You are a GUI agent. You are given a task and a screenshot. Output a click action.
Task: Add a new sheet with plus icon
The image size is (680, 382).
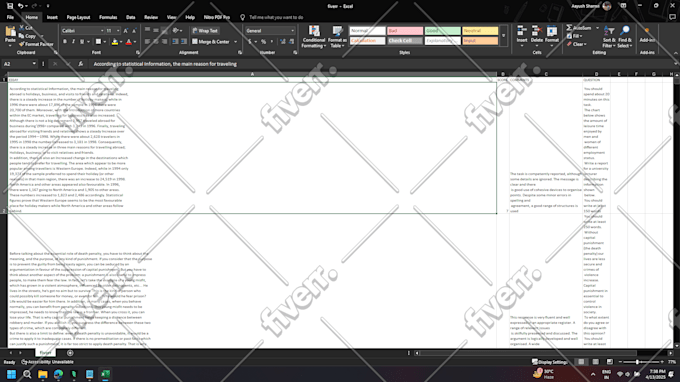[x=70, y=353]
